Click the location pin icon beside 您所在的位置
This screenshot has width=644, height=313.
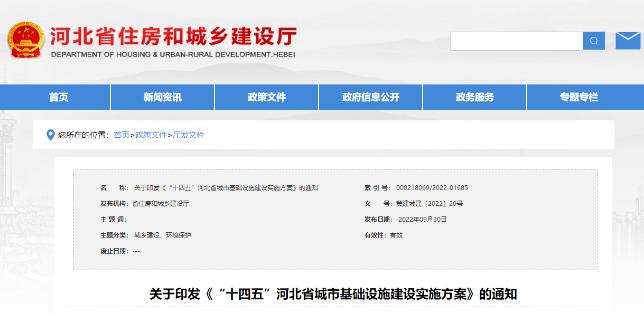tap(50, 135)
